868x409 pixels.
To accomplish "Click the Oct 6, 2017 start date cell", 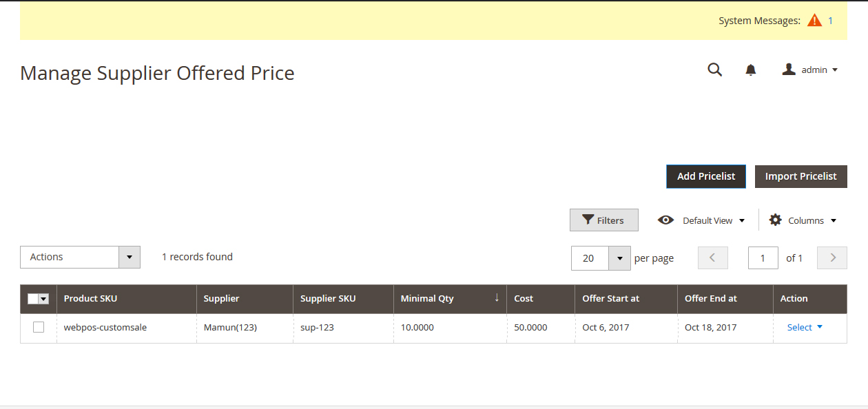I will click(x=626, y=328).
